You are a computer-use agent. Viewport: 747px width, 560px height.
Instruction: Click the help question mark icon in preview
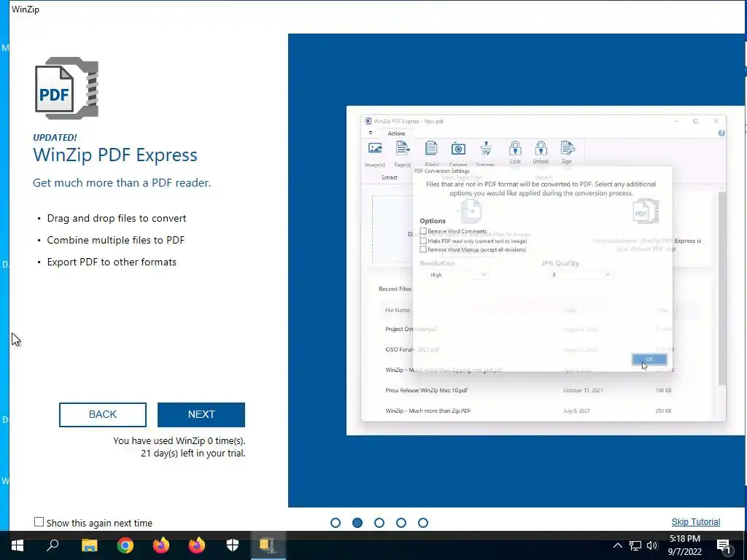721,133
